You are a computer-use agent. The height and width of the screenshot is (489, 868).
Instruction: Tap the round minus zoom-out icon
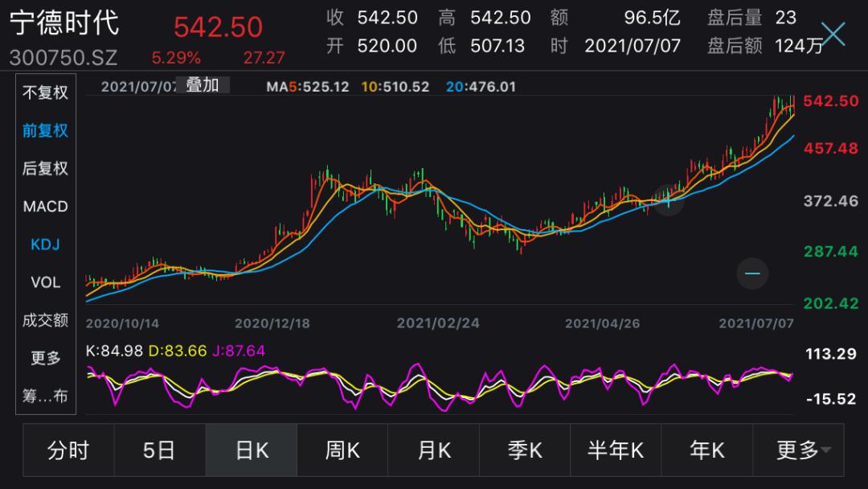(752, 273)
